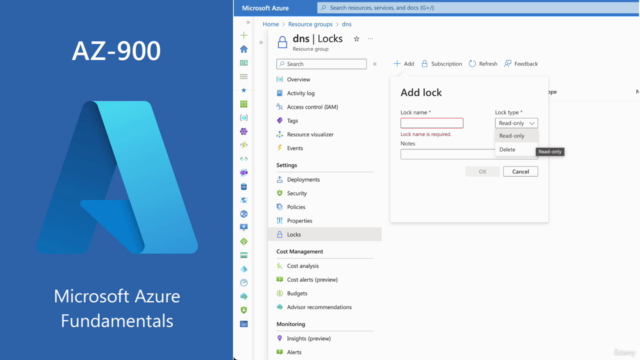640x360 pixels.
Task: Open the Dashboard icon in left rail
Action: pos(244,63)
